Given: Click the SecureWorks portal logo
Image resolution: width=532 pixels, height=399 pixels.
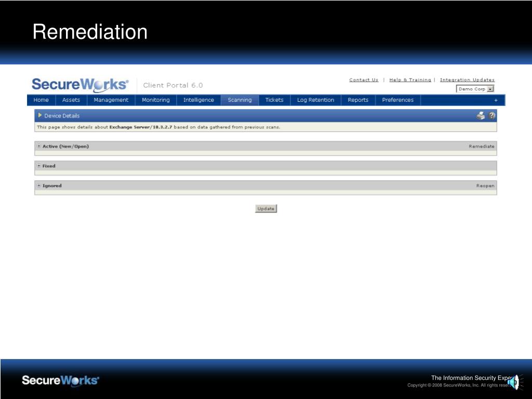Looking at the screenshot, I should coord(80,85).
